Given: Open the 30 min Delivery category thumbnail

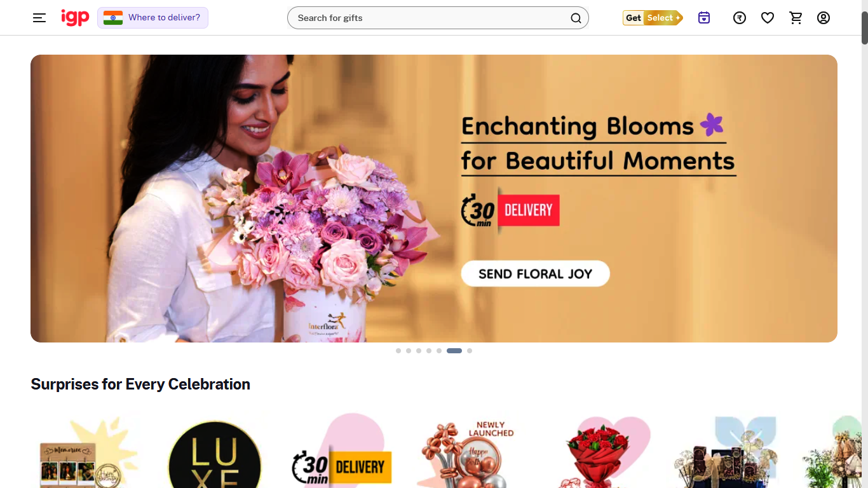Looking at the screenshot, I should pos(343,452).
